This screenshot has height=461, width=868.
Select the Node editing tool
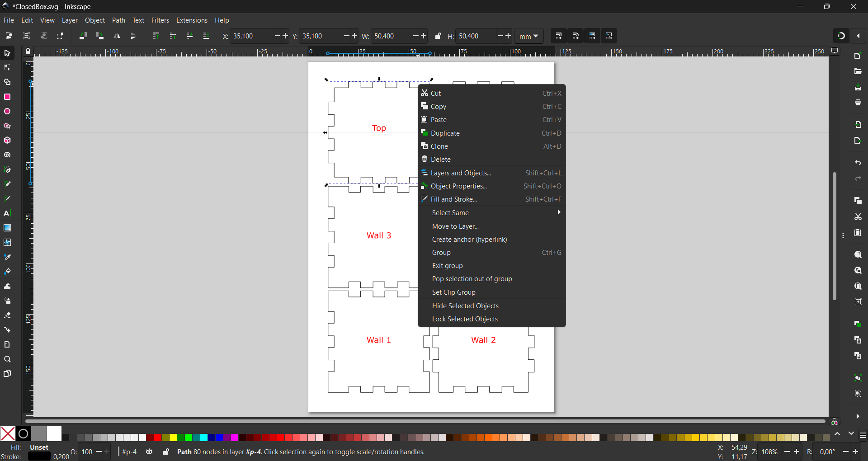7,68
